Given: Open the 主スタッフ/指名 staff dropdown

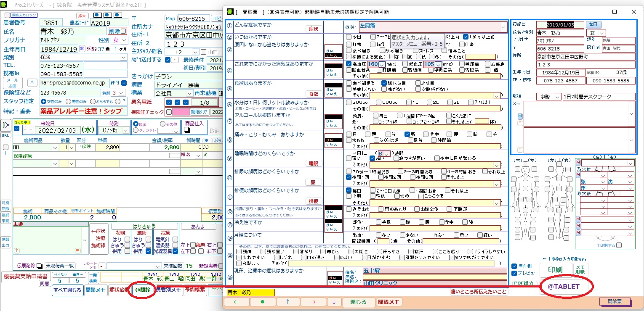Looking at the screenshot, I should [195, 52].
